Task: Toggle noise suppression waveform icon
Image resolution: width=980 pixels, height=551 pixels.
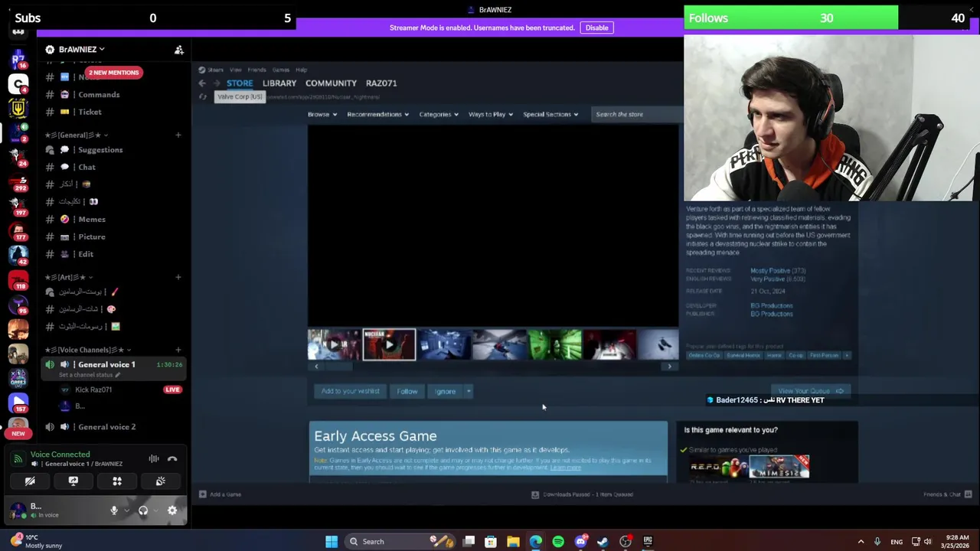Action: click(x=154, y=459)
